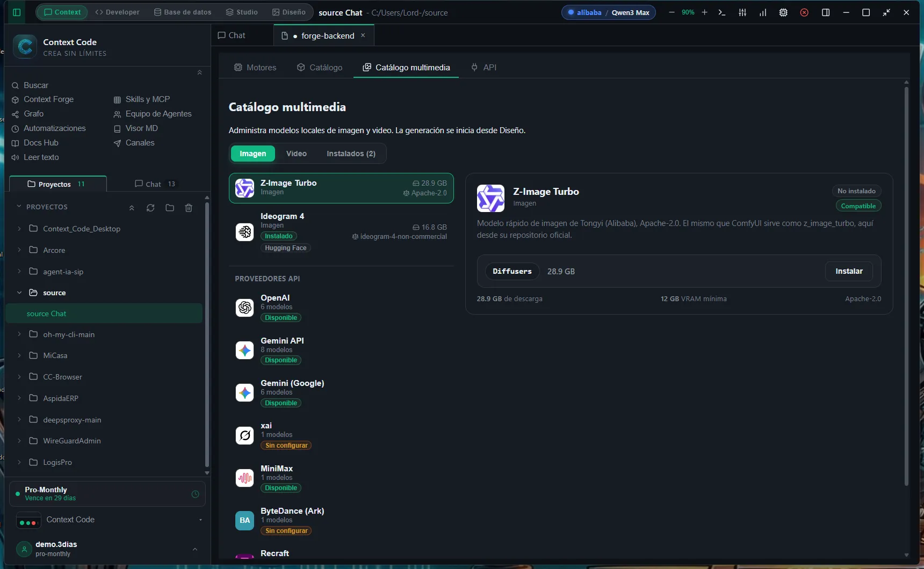Open the API tab
Screen dimensions: 924x569
coord(483,68)
